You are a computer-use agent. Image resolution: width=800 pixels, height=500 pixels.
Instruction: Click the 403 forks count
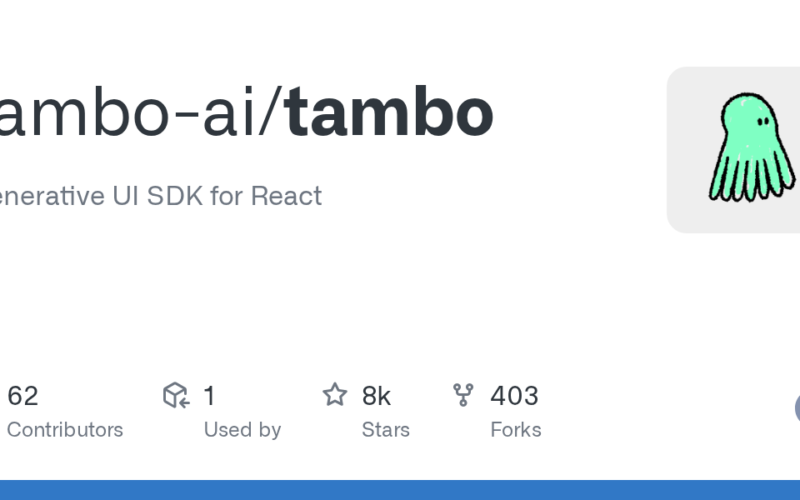514,396
